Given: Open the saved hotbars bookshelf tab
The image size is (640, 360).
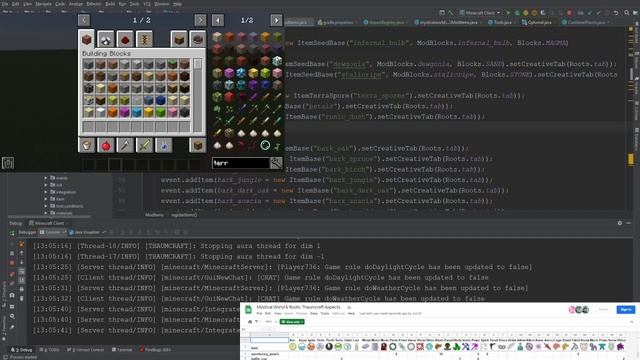Looking at the screenshot, I should click(x=179, y=40).
